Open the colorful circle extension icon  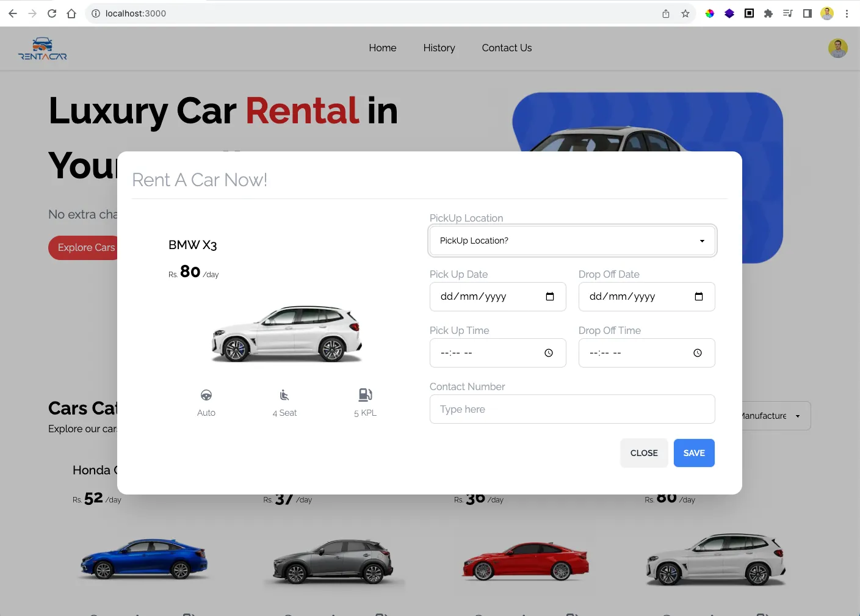coord(710,13)
